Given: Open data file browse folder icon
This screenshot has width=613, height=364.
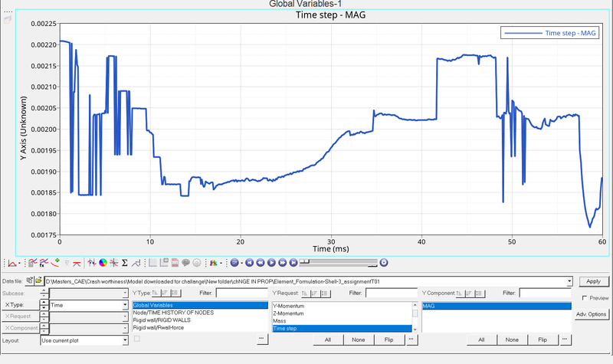Looking at the screenshot, I should click(30, 281).
